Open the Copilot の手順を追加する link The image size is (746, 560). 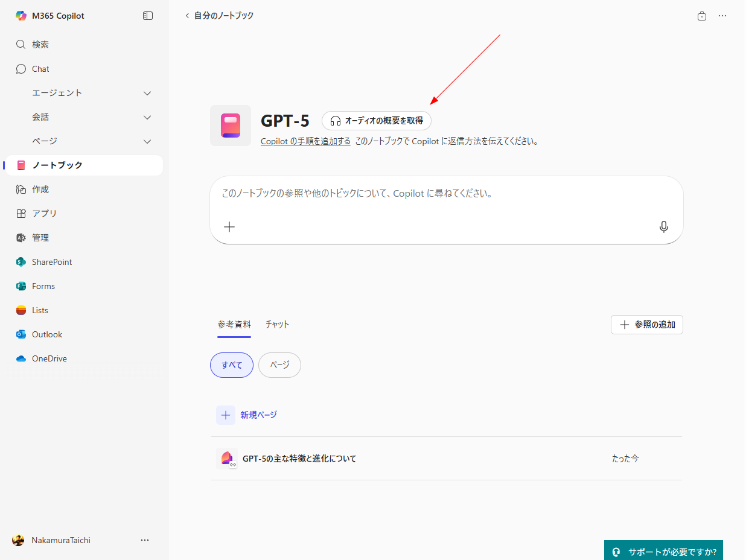305,141
